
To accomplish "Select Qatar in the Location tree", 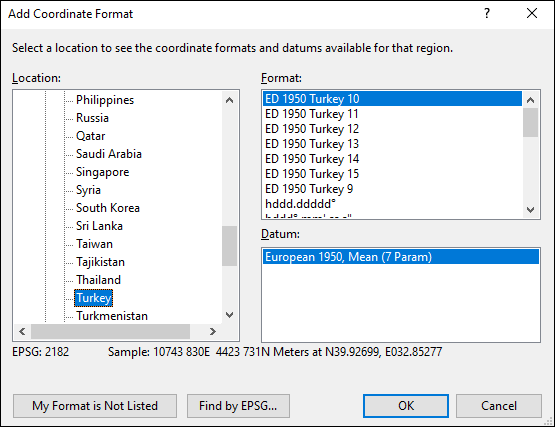I will point(91,136).
